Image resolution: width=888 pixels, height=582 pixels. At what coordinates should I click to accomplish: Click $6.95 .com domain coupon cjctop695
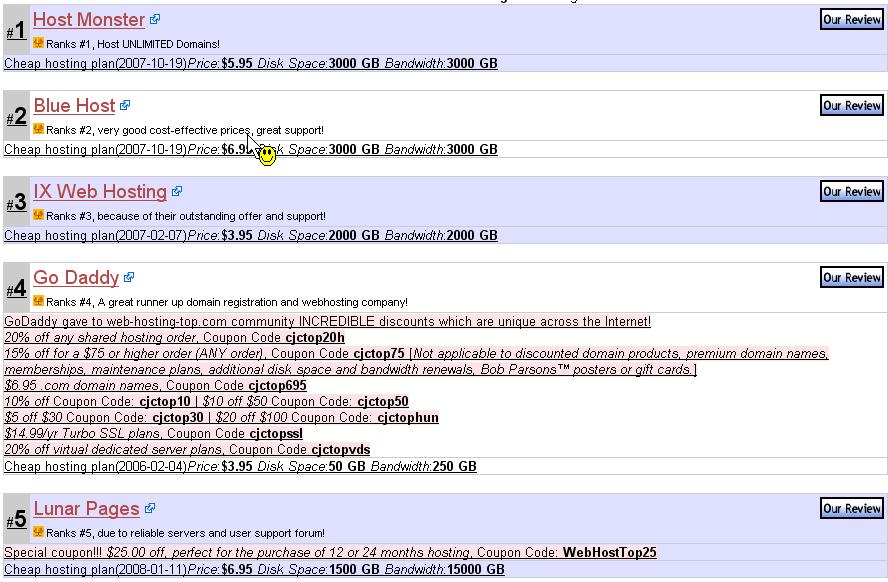coord(155,386)
